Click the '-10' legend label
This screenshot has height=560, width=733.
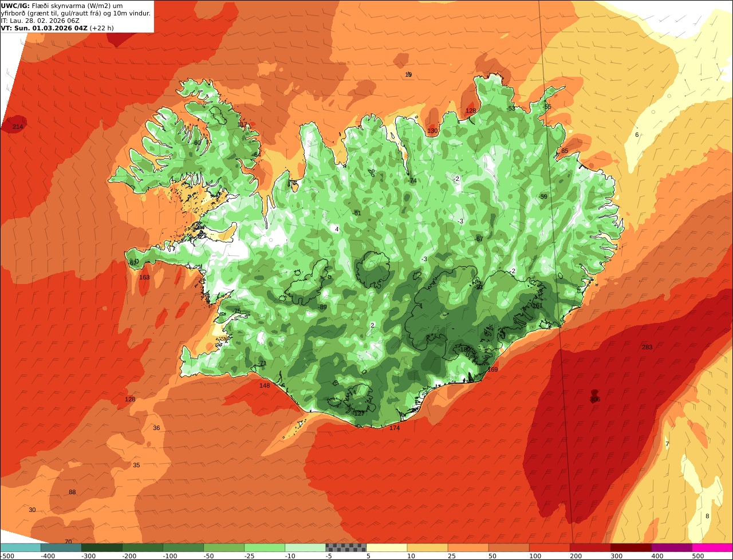point(290,556)
